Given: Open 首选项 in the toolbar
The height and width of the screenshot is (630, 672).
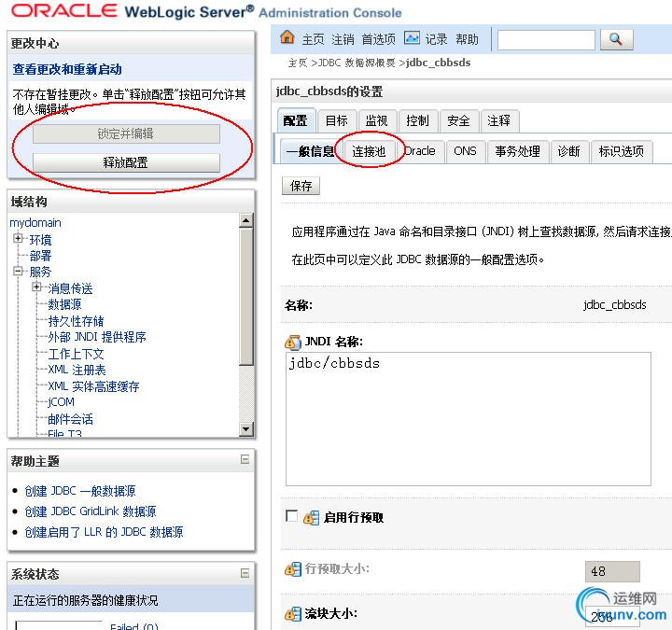Looking at the screenshot, I should click(x=378, y=39).
